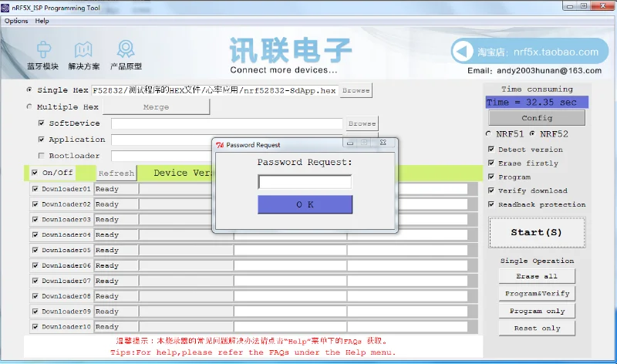Select the NRF51 chip option
Screen dimensions: 617x364
click(489, 133)
